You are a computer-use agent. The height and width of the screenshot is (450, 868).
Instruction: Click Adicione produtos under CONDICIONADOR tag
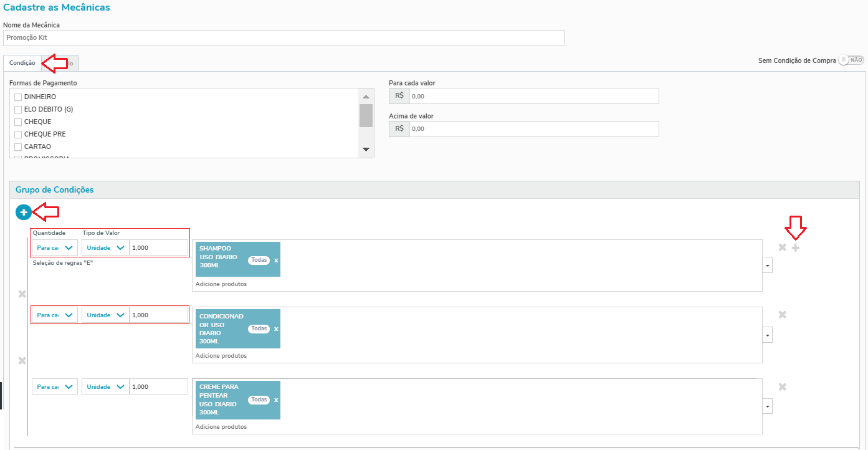coord(221,356)
